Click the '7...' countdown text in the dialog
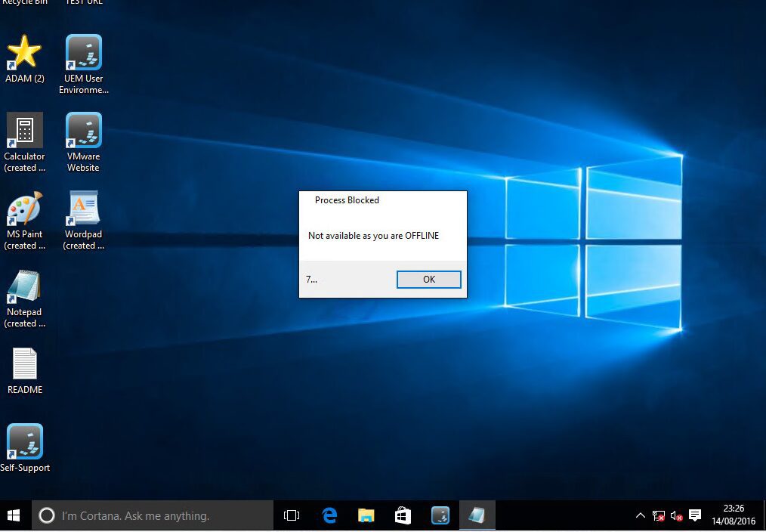This screenshot has width=766, height=532. [x=311, y=280]
